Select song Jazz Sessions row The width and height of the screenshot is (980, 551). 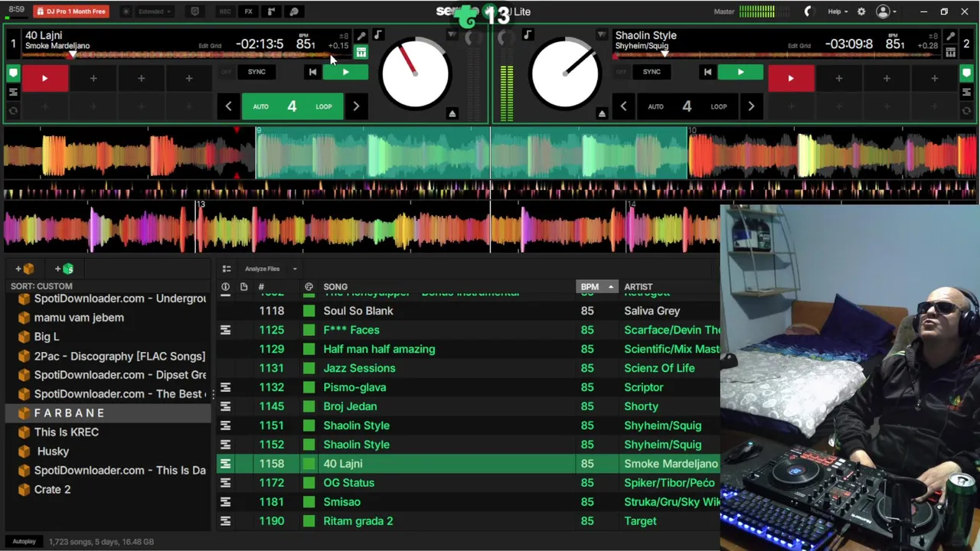(x=468, y=368)
